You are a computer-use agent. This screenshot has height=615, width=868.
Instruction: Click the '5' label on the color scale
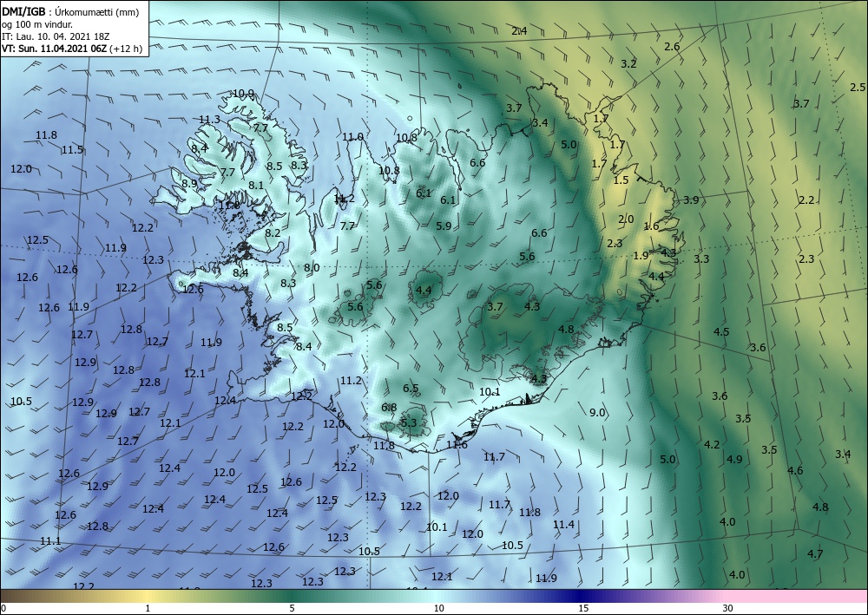point(292,608)
